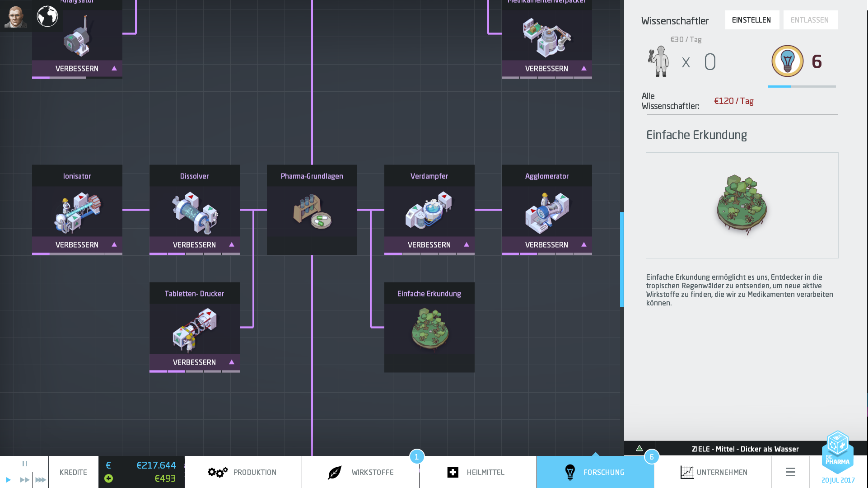Open the Kredite tab
Viewport: 868px width, 488px height.
(73, 472)
